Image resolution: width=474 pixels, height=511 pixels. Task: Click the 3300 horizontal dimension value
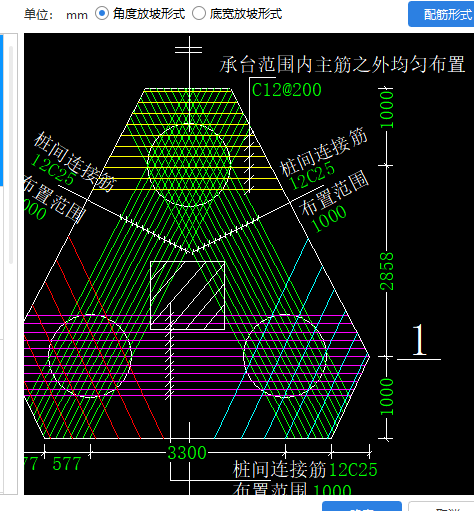click(x=187, y=453)
